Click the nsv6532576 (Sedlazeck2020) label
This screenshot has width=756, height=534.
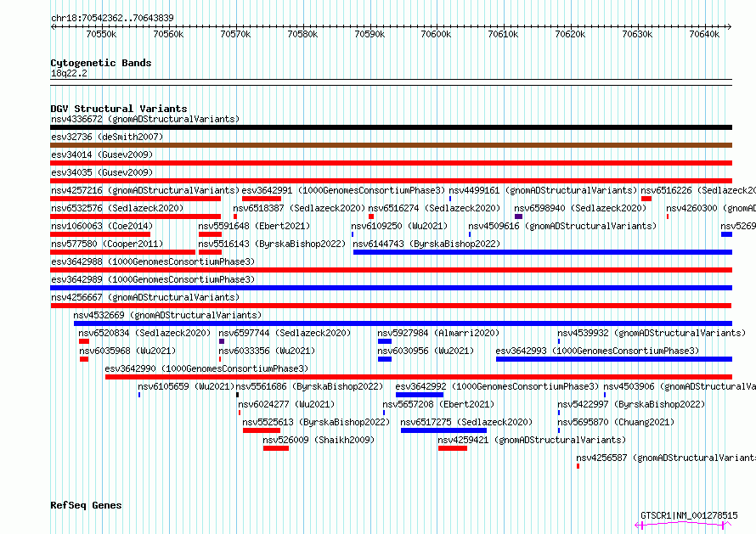(x=117, y=208)
